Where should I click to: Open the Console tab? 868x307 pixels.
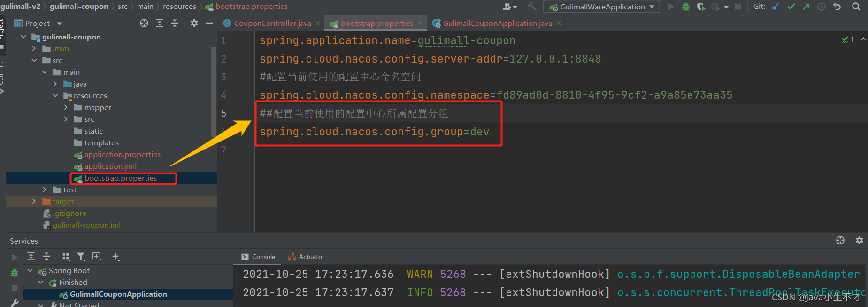click(x=258, y=257)
